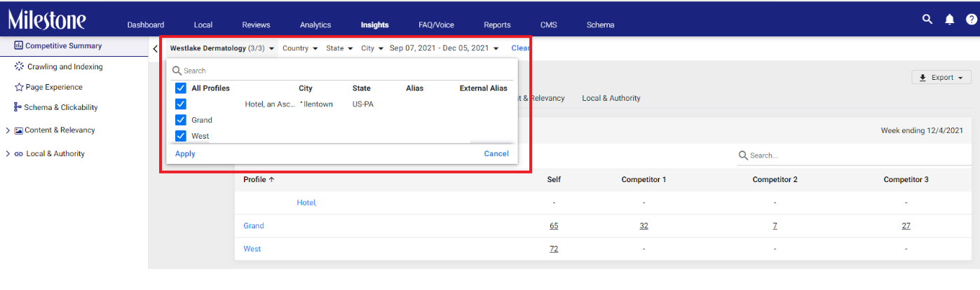The width and height of the screenshot is (980, 290).
Task: Click the Local & Authority link icon
Action: tap(19, 154)
